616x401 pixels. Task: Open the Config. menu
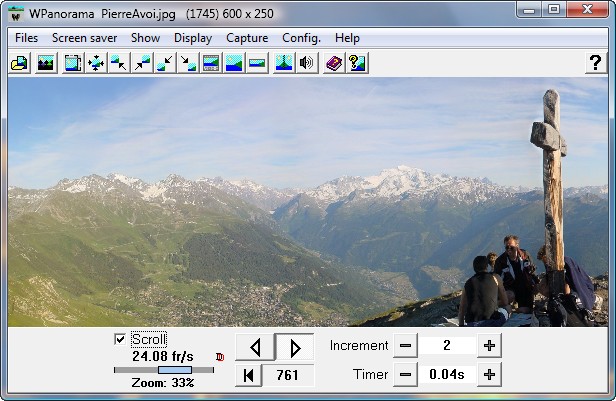coord(301,38)
